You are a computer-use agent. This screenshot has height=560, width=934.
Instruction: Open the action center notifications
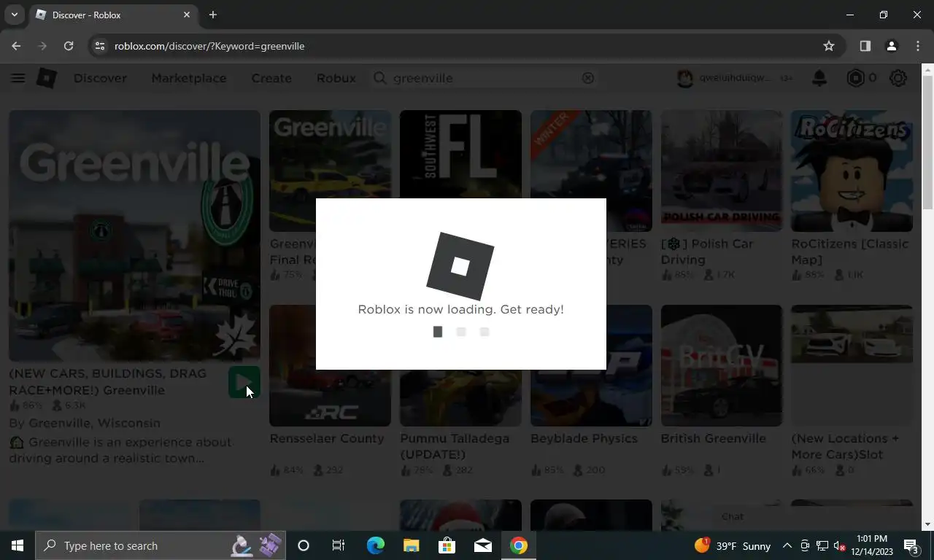pyautogui.click(x=911, y=545)
